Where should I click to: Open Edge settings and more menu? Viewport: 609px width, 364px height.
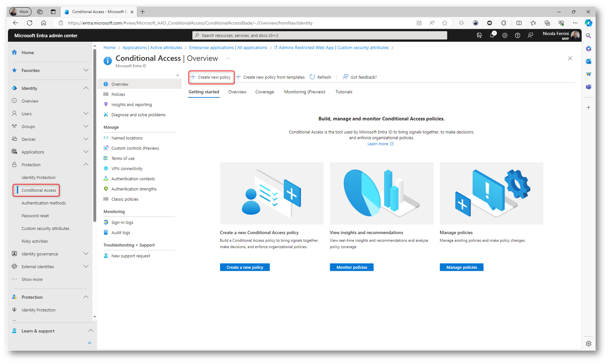[x=575, y=23]
